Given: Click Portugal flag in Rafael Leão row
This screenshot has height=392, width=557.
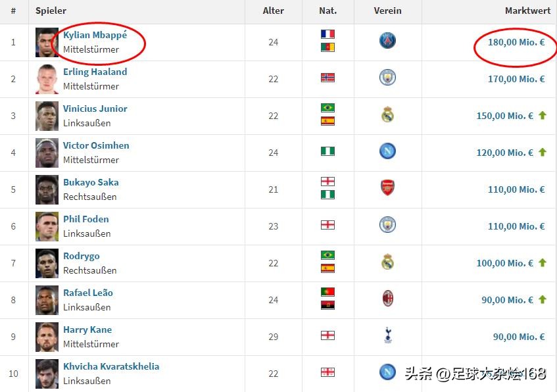Looking at the screenshot, I should point(327,292).
